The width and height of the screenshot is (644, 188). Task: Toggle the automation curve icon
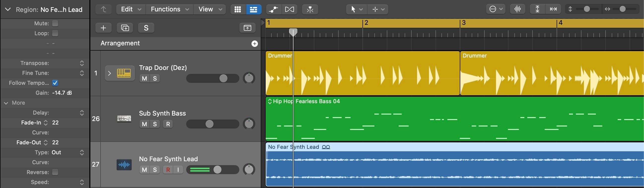(x=274, y=9)
